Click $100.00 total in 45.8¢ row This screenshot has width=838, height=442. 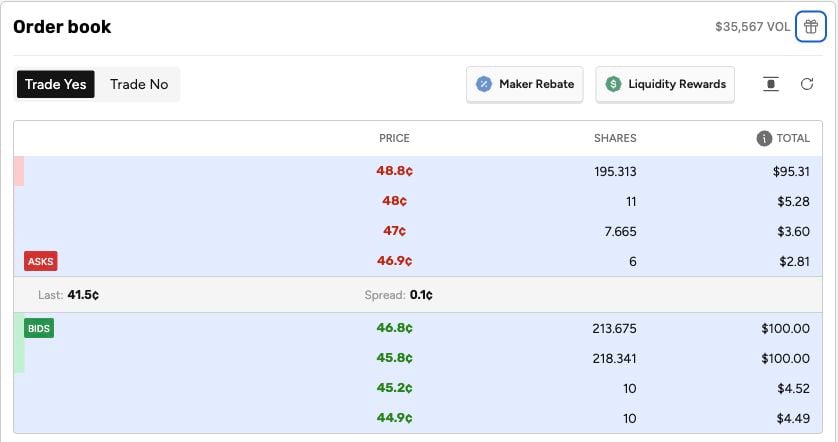[x=786, y=358]
